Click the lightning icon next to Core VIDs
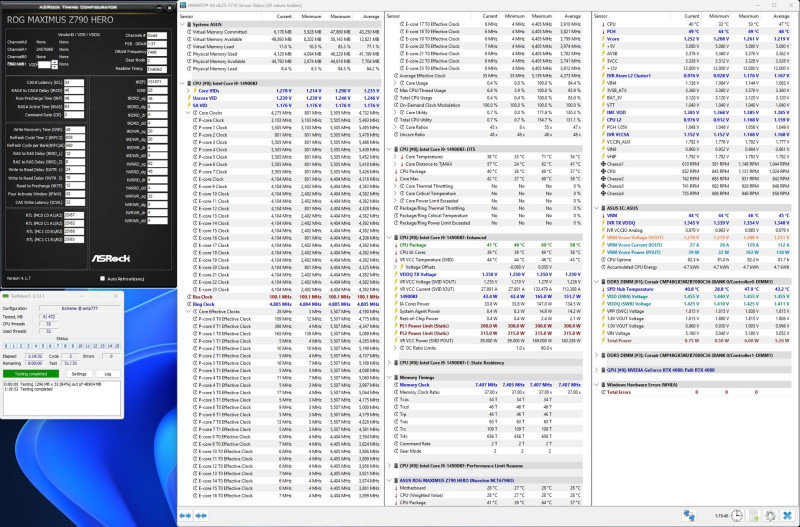The height and width of the screenshot is (527, 800). (195, 91)
